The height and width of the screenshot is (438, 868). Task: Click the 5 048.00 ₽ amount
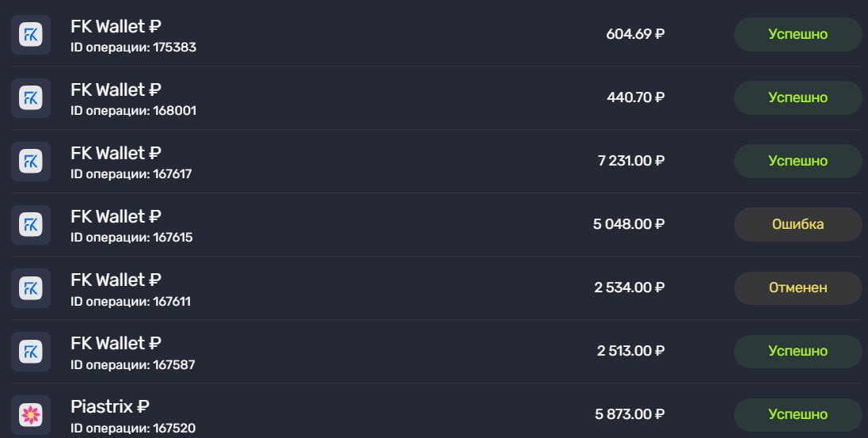click(629, 225)
